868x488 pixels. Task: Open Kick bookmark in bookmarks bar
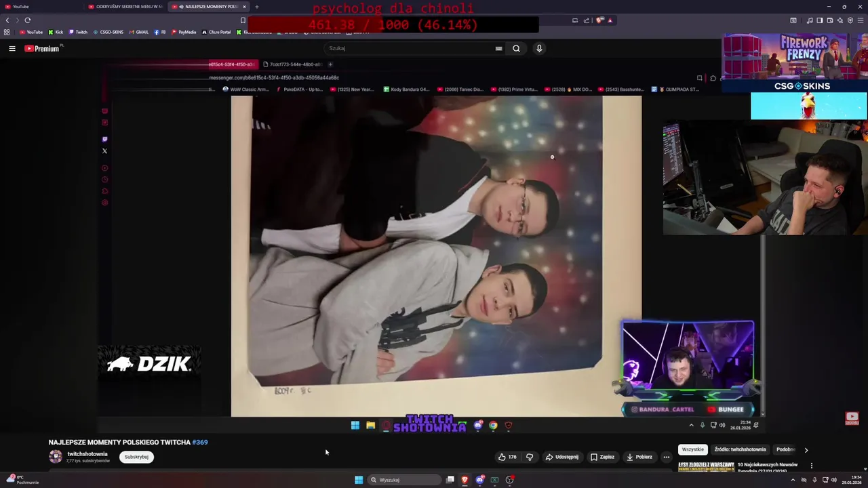(56, 32)
